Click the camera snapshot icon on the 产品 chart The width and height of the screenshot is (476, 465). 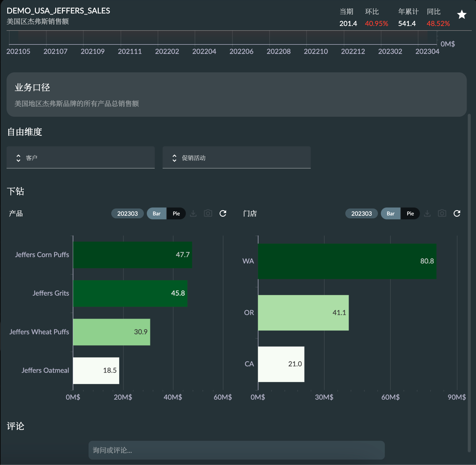pyautogui.click(x=208, y=213)
